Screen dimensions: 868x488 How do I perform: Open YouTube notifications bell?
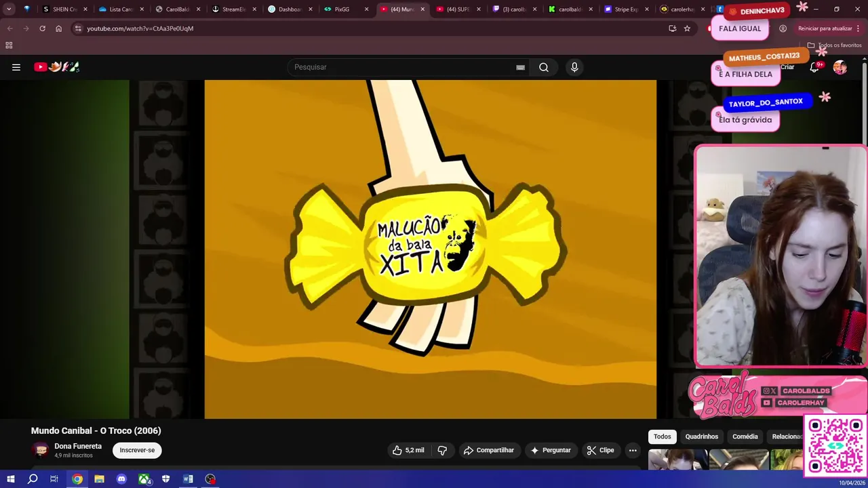coord(814,67)
